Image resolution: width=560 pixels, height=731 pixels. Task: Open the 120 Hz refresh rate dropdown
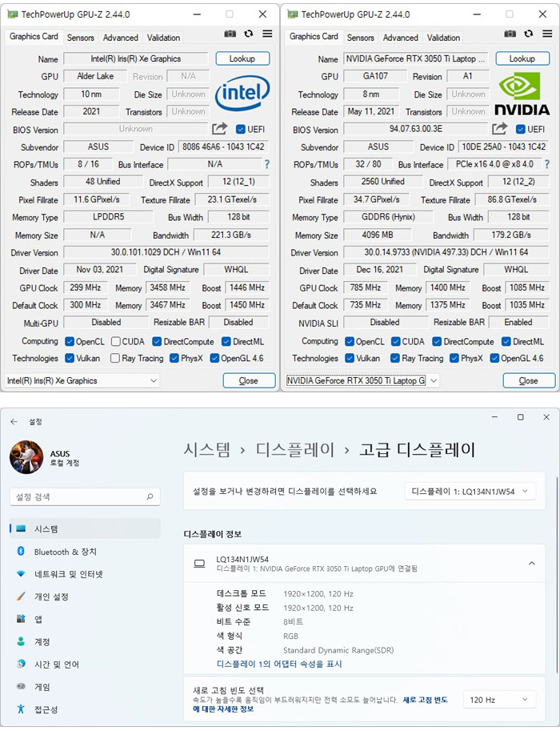(x=499, y=700)
